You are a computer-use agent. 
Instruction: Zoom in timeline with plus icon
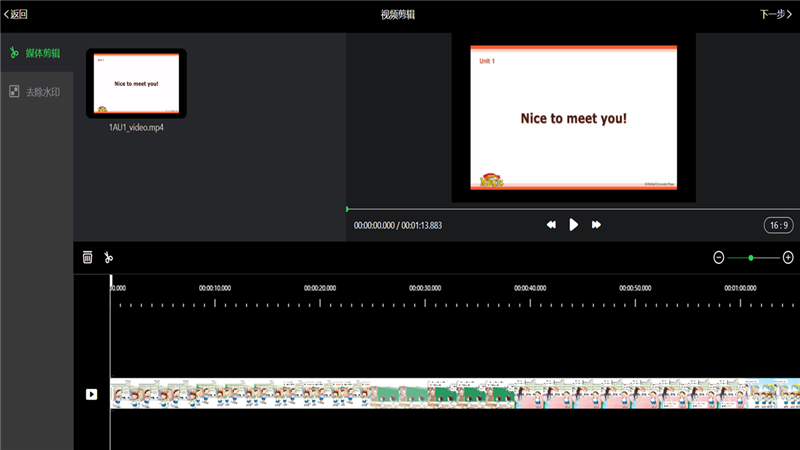click(x=788, y=257)
